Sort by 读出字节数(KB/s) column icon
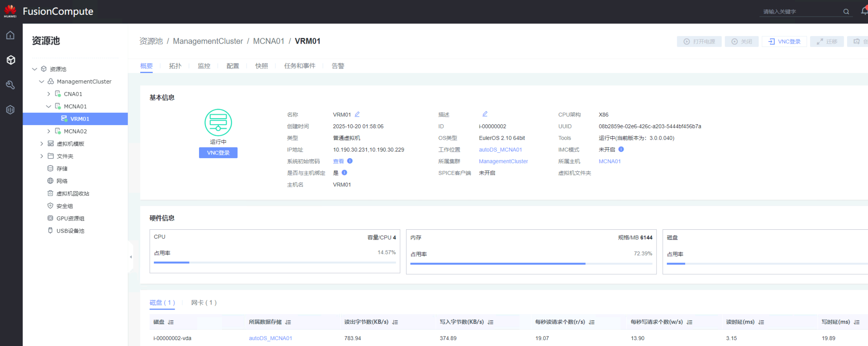Screen dimensions: 868x346 coord(395,322)
